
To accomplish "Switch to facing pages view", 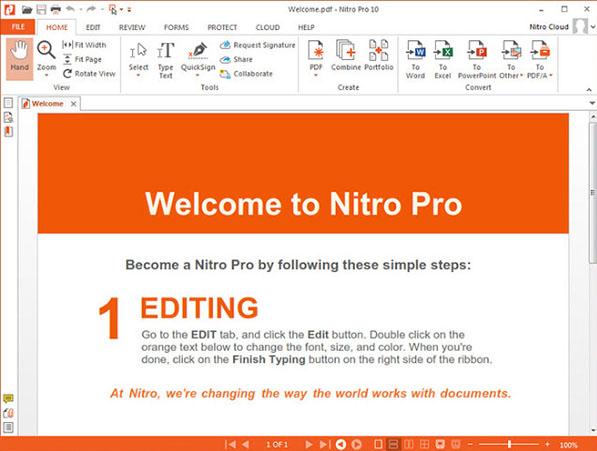I will [x=409, y=444].
